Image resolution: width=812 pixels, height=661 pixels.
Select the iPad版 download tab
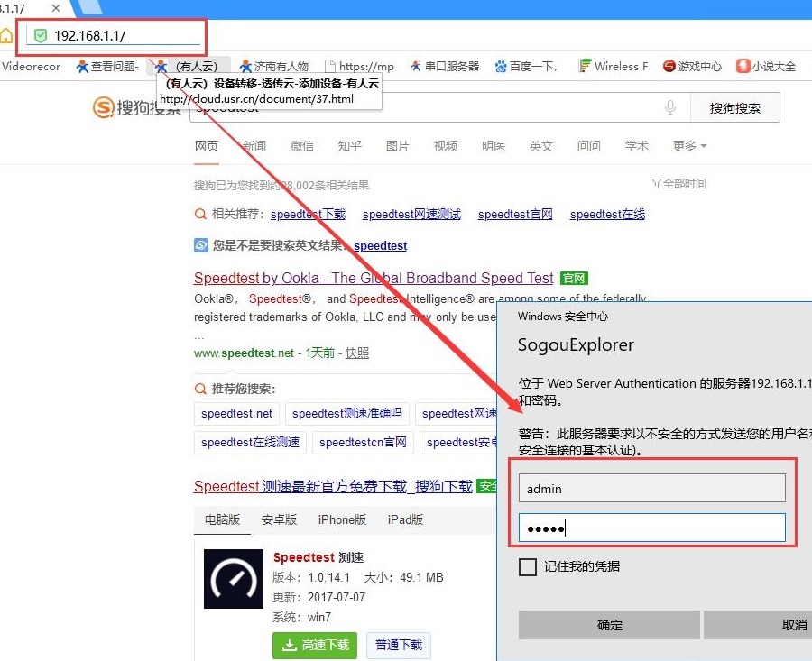point(405,519)
